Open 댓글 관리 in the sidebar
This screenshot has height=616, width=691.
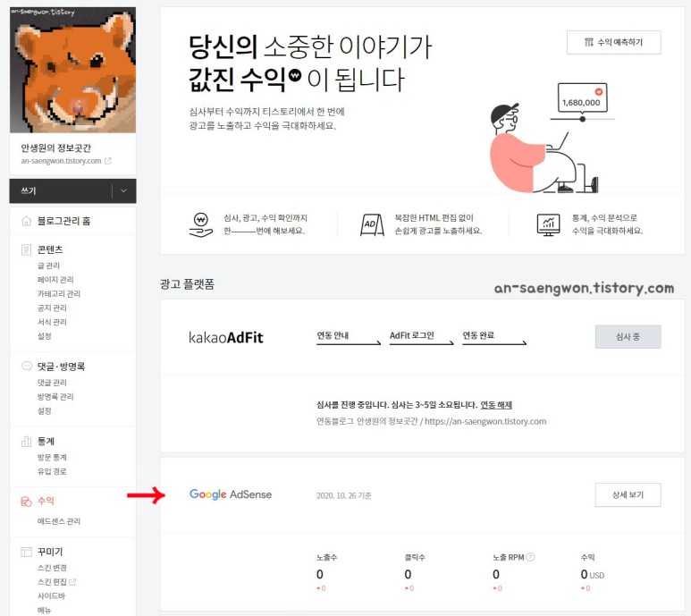click(52, 382)
